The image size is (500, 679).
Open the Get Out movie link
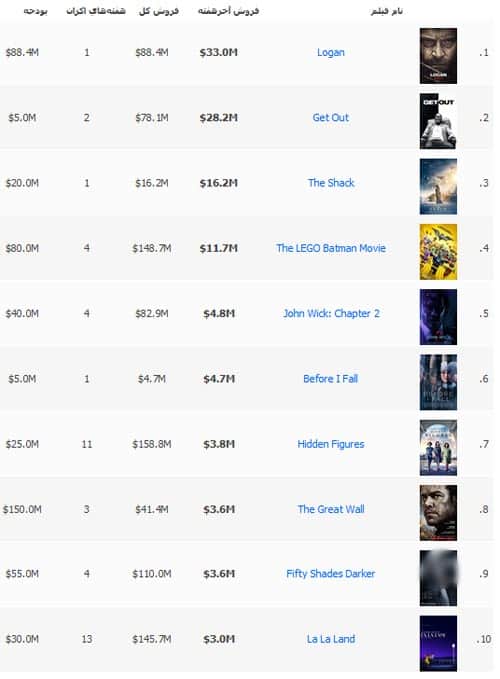(x=331, y=118)
